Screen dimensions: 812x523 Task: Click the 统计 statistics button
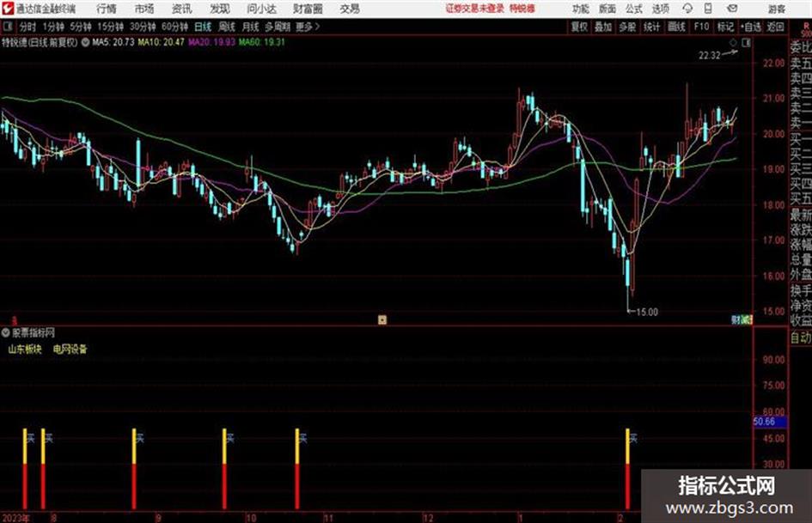[x=651, y=27]
